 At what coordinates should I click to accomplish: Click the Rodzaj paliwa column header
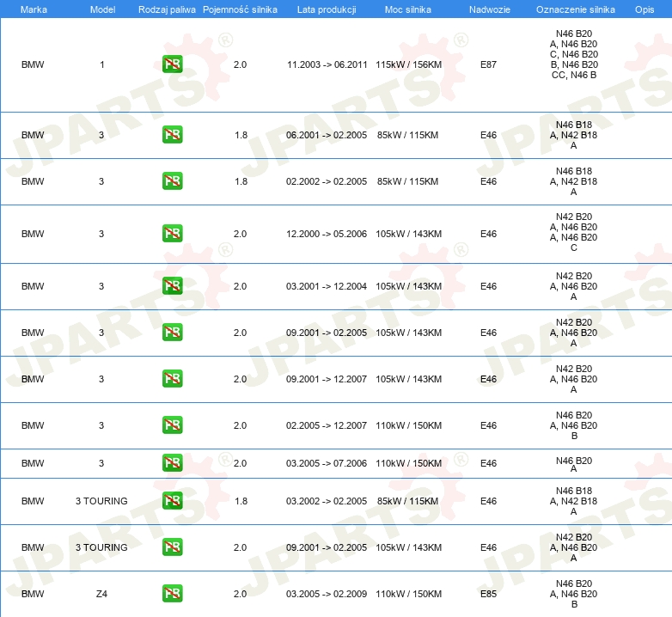tap(167, 9)
